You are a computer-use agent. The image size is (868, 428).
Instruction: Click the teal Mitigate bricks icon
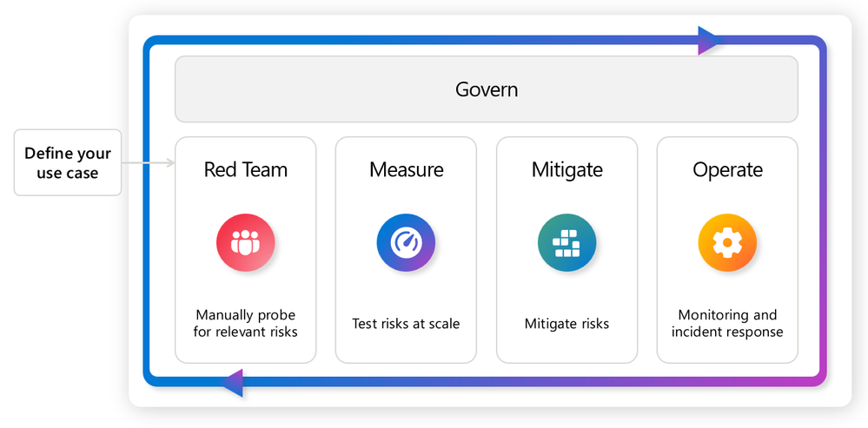(567, 244)
